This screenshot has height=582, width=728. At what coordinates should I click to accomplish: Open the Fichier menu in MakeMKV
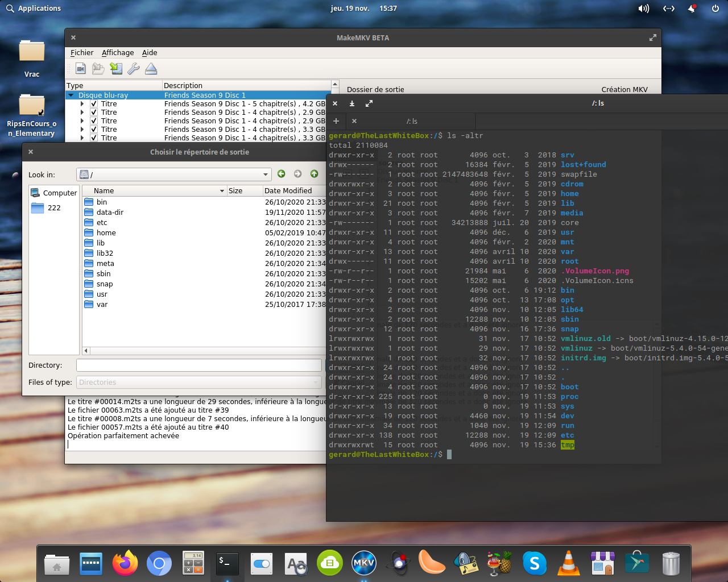[x=82, y=53]
